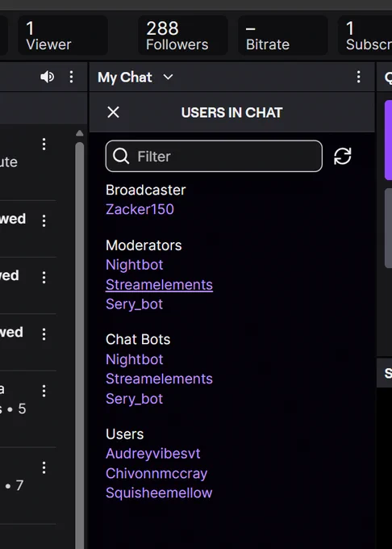392x549 pixels.
Task: Open three-dot menu beside '• 7' feed item
Action: click(44, 467)
